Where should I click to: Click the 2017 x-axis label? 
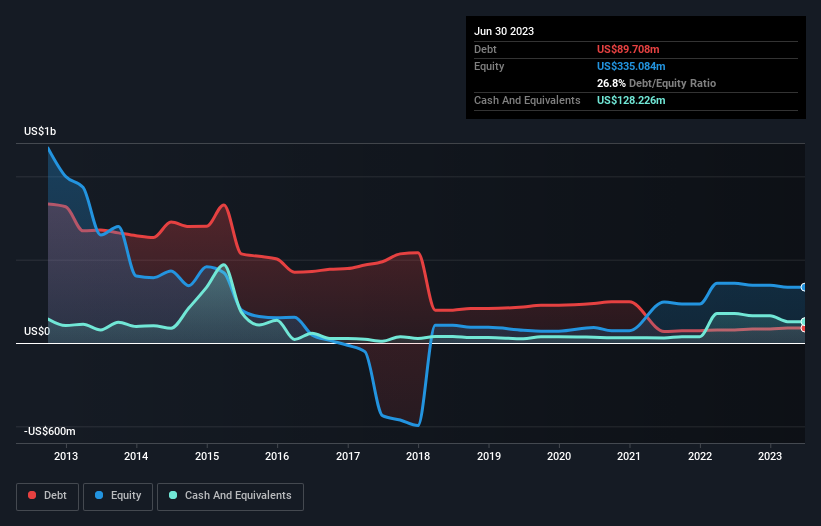(348, 456)
